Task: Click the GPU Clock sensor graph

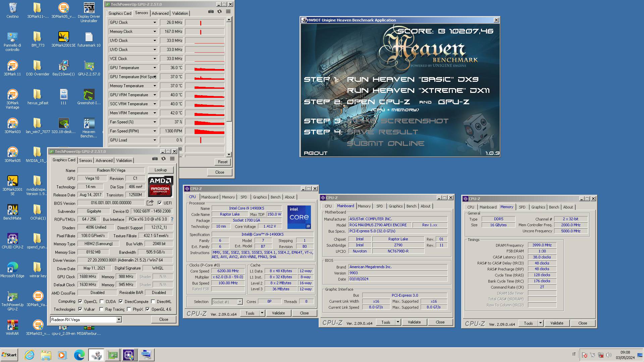Action: point(205,22)
